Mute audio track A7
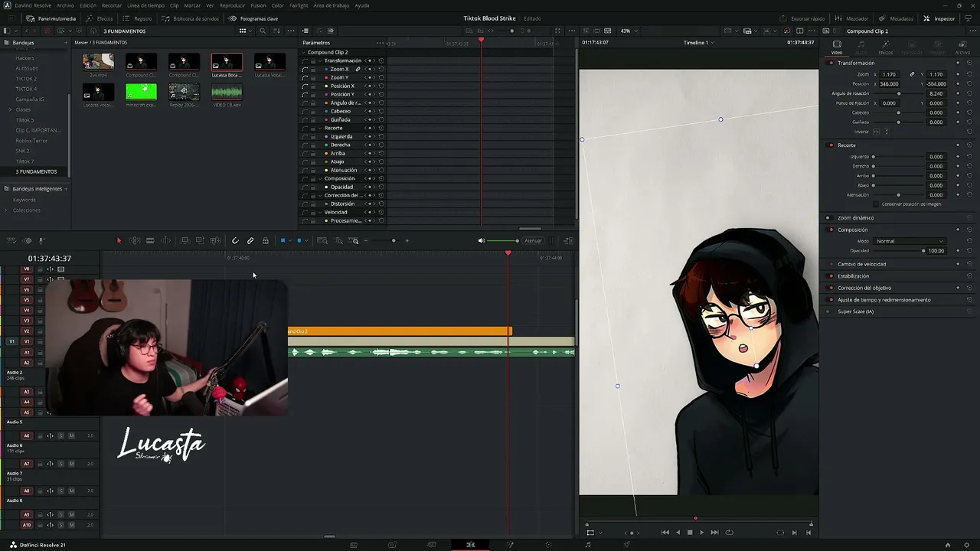The image size is (980, 551). tap(71, 464)
